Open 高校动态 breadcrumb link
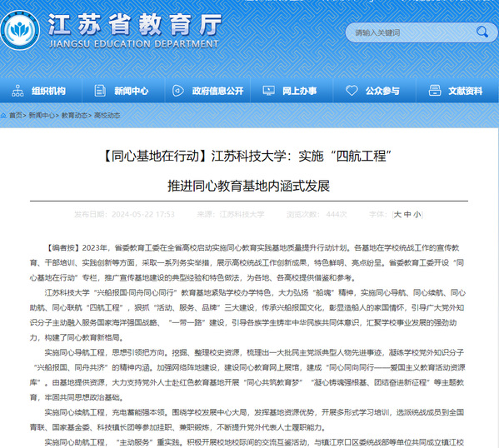 (107, 115)
